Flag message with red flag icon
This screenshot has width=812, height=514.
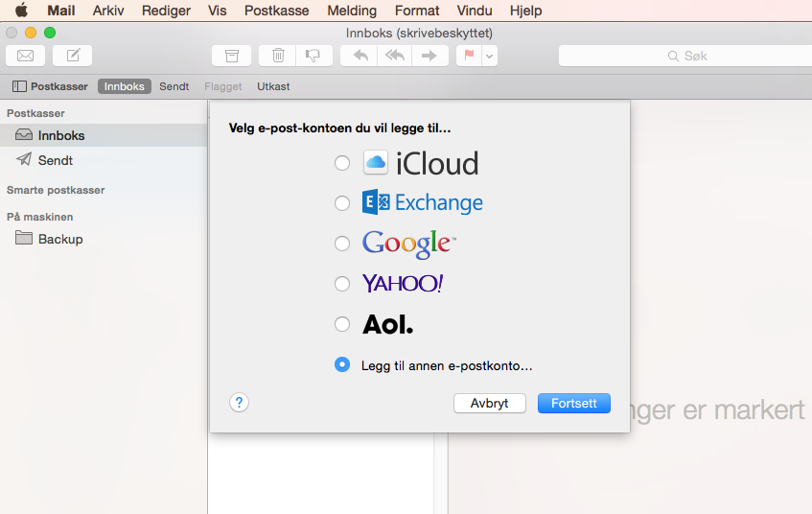point(469,56)
